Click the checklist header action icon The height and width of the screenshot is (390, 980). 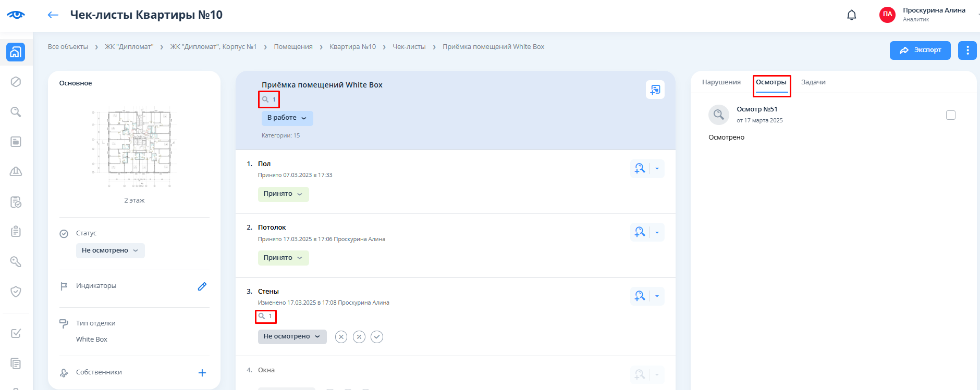655,90
